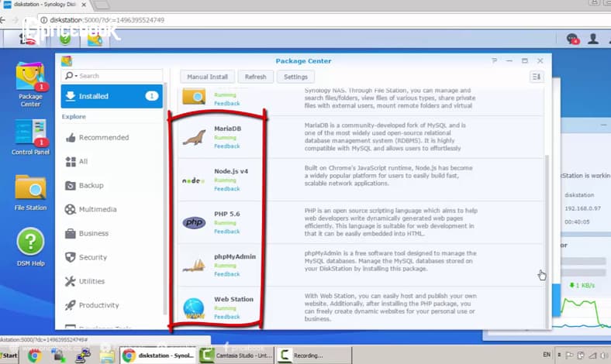
Task: Click the browser site info icon
Action: coord(43,20)
